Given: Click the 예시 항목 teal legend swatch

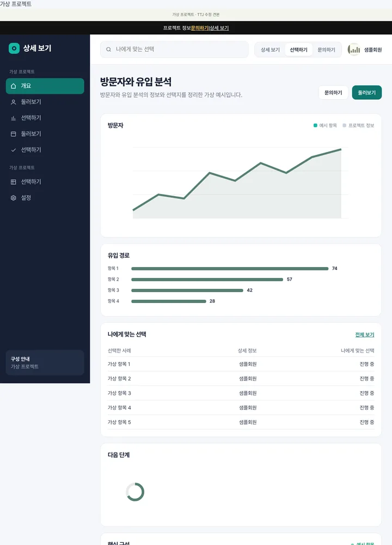Looking at the screenshot, I should click(x=315, y=125).
